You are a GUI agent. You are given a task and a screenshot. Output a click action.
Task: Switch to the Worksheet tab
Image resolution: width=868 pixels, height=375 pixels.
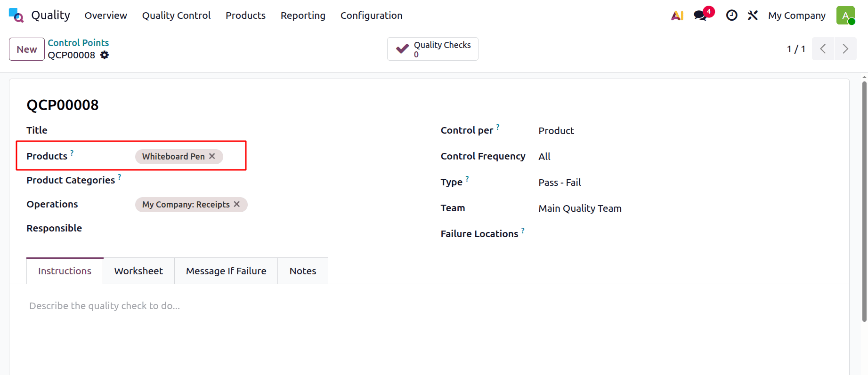(x=138, y=271)
